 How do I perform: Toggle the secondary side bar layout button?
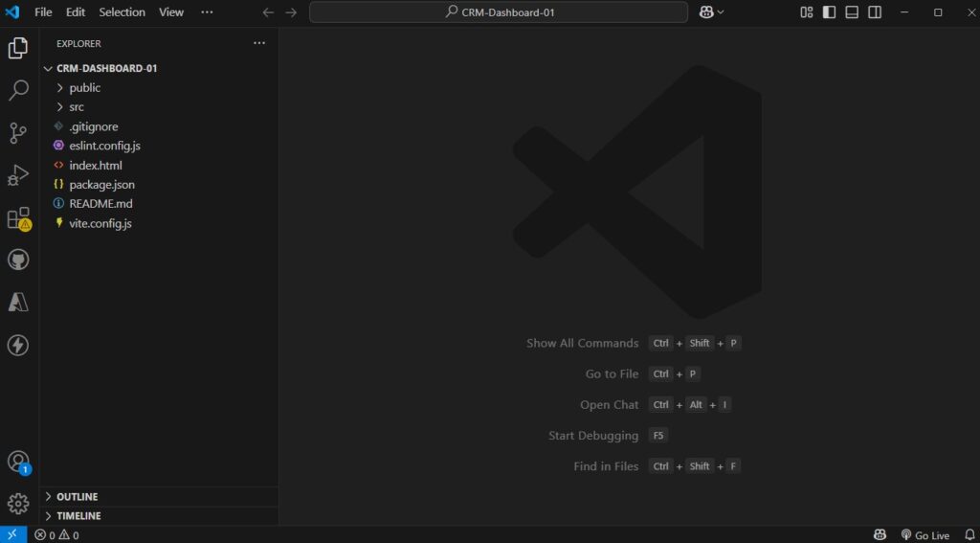(x=875, y=12)
